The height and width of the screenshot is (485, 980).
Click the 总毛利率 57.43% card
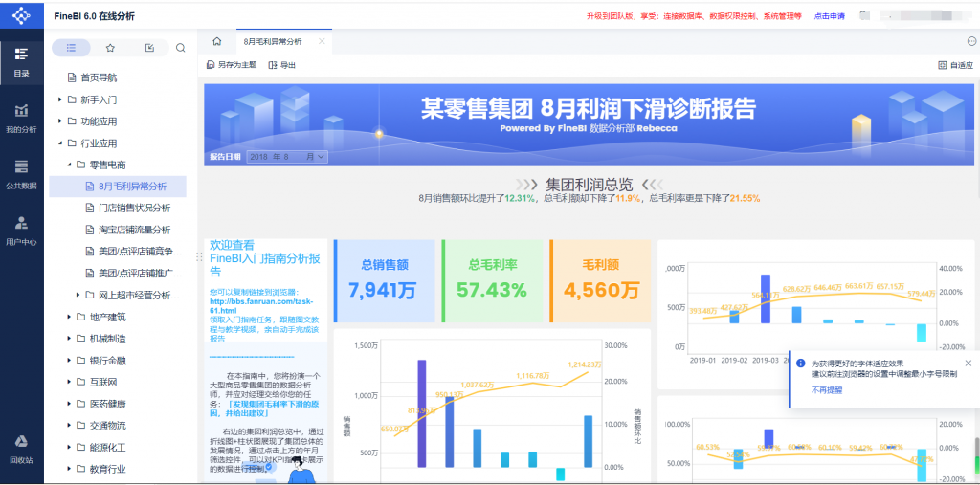pos(493,280)
